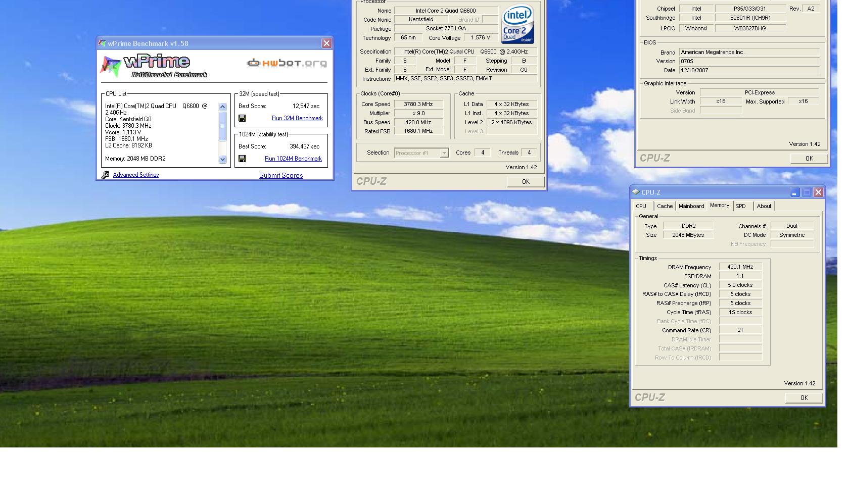Click the Intel Core 2 Quad logo
This screenshot has height=504, width=849.
click(517, 24)
